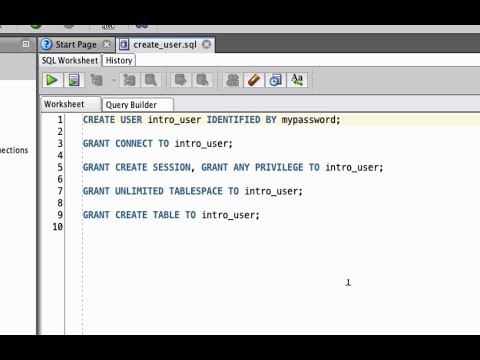Click line number 10 in gutter

(58, 227)
